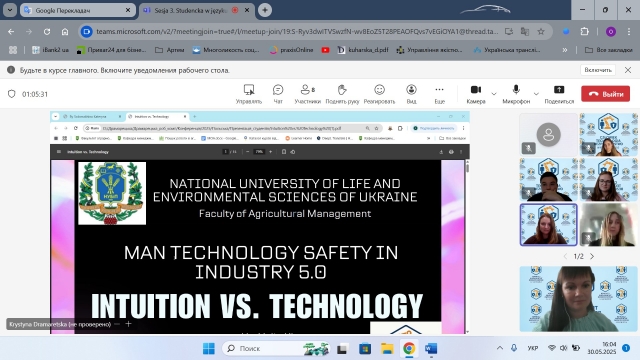Go to the browser home page
Image resolution: width=640 pixels, height=360 pixels.
pyautogui.click(x=65, y=31)
